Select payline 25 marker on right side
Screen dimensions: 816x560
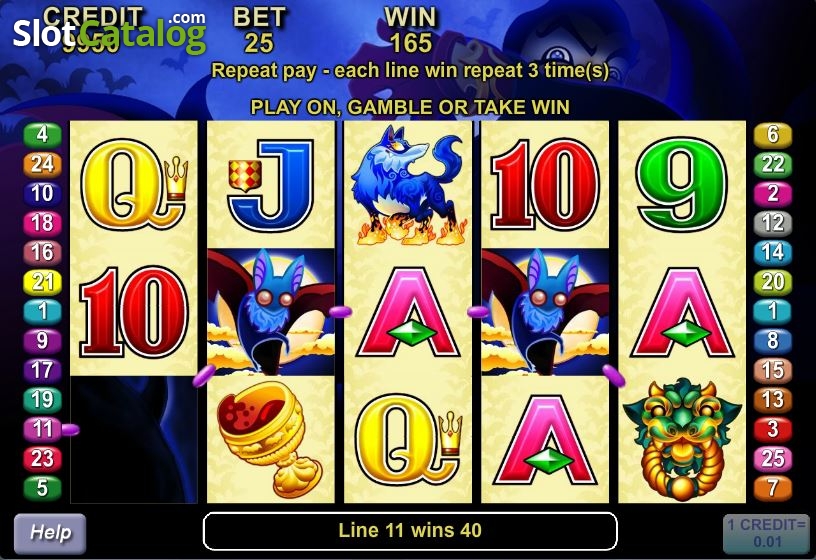point(773,459)
